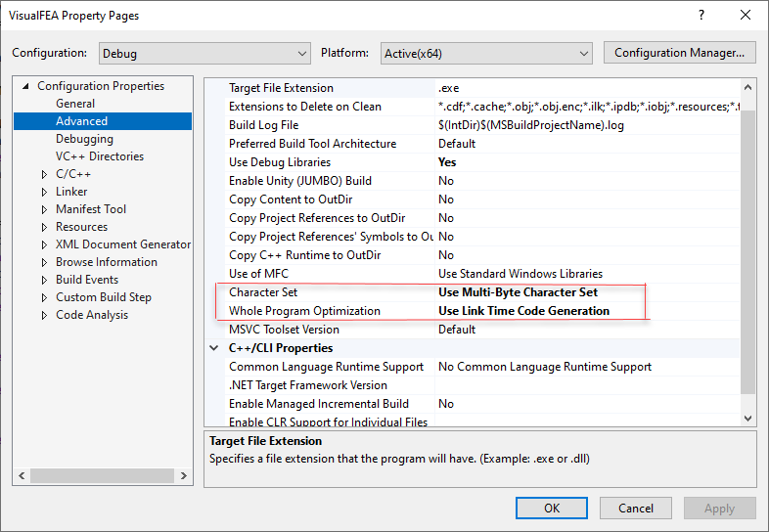
Task: Select Preferred Build Tool Architecture property
Action: 312,144
